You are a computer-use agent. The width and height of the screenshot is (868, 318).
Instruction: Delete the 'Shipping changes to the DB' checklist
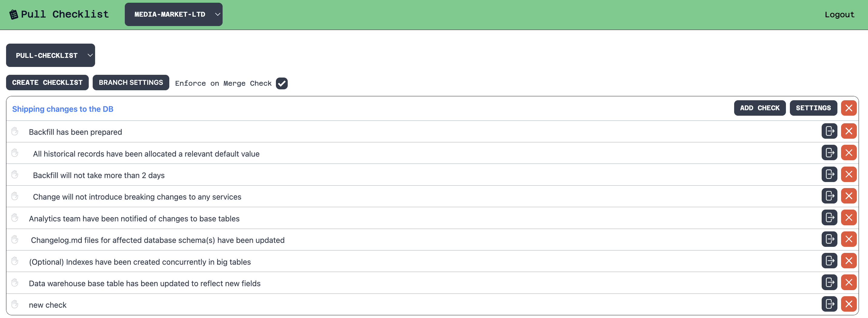pos(848,108)
